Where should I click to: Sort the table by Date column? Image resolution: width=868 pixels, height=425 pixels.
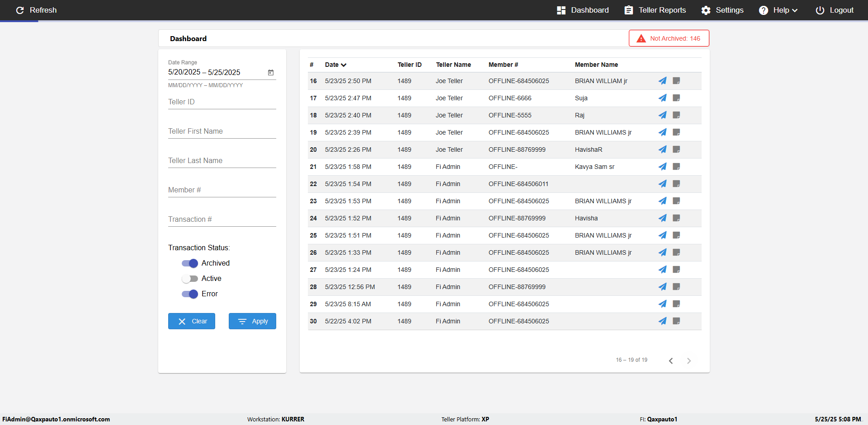point(335,65)
